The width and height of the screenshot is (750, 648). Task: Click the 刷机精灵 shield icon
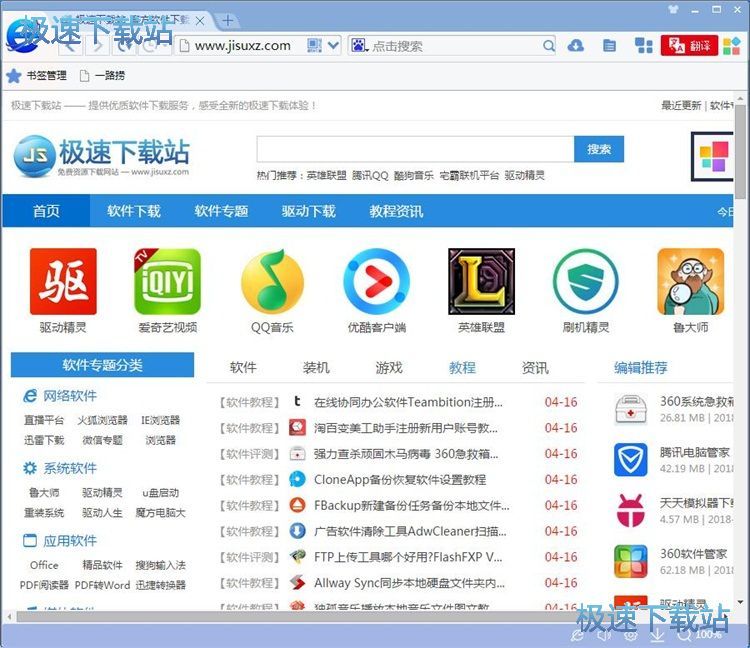[586, 282]
